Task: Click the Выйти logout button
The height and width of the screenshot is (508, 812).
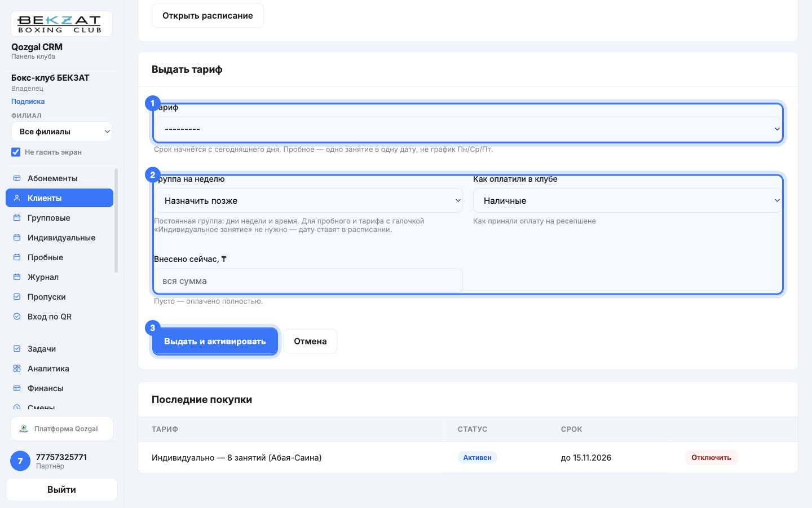Action: point(61,489)
